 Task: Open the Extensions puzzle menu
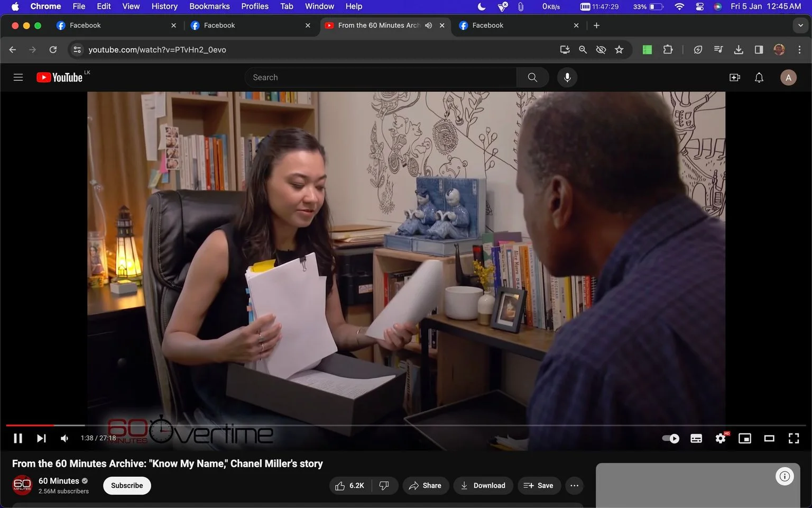pos(668,49)
